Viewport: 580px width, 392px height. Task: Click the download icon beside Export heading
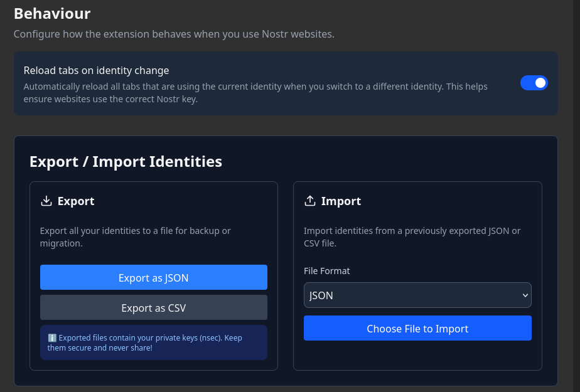pos(46,201)
